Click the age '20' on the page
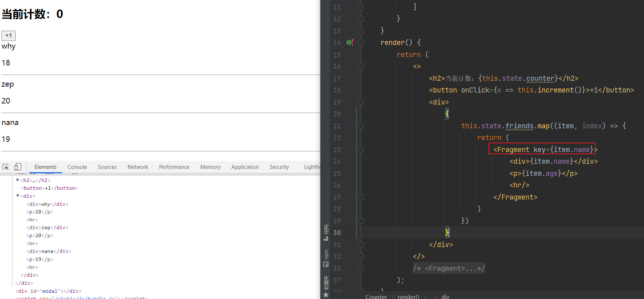644x299 pixels. [6, 101]
